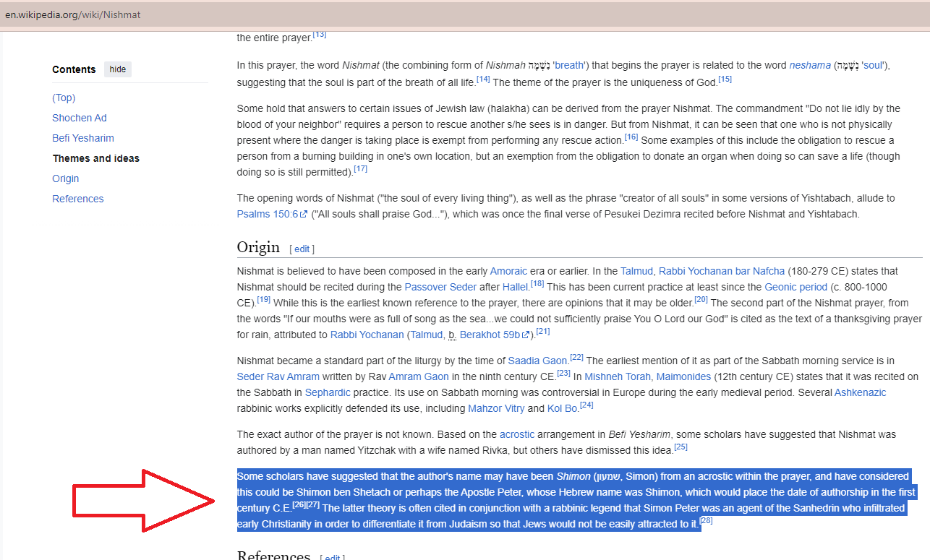Hide the Contents sidebar

click(118, 69)
